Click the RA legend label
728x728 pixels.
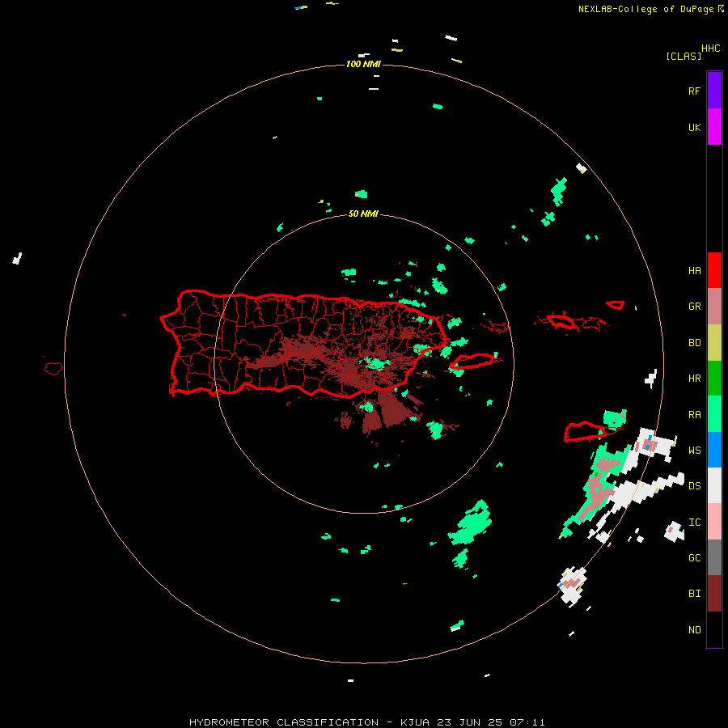[x=694, y=415]
